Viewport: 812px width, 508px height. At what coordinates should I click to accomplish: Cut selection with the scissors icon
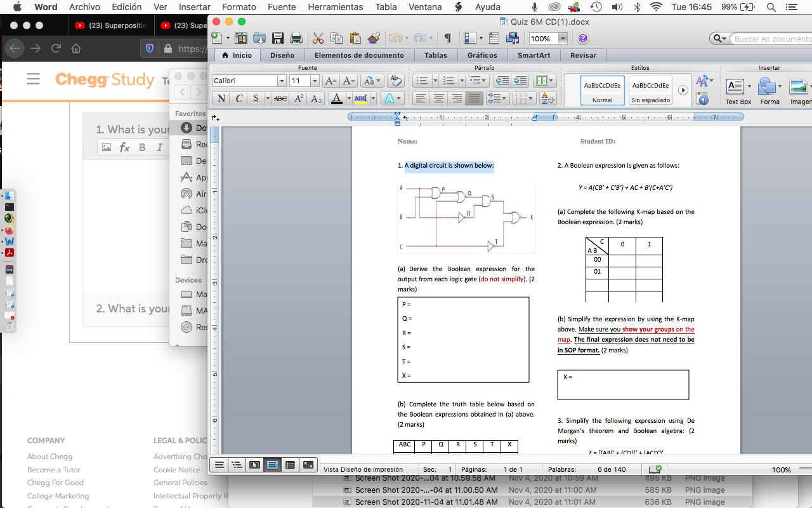tap(318, 39)
